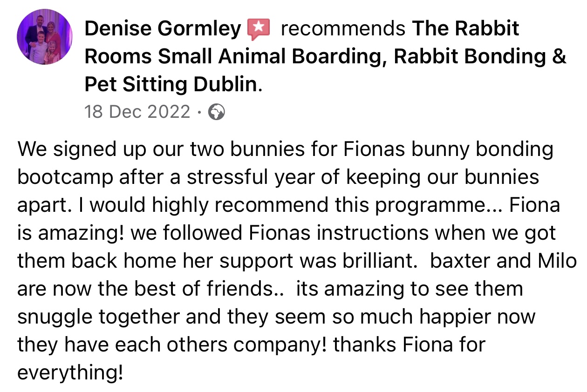Image resolution: width=587 pixels, height=392 pixels.
Task: Click the 18 Dec 2022 timestamp
Action: [x=137, y=112]
